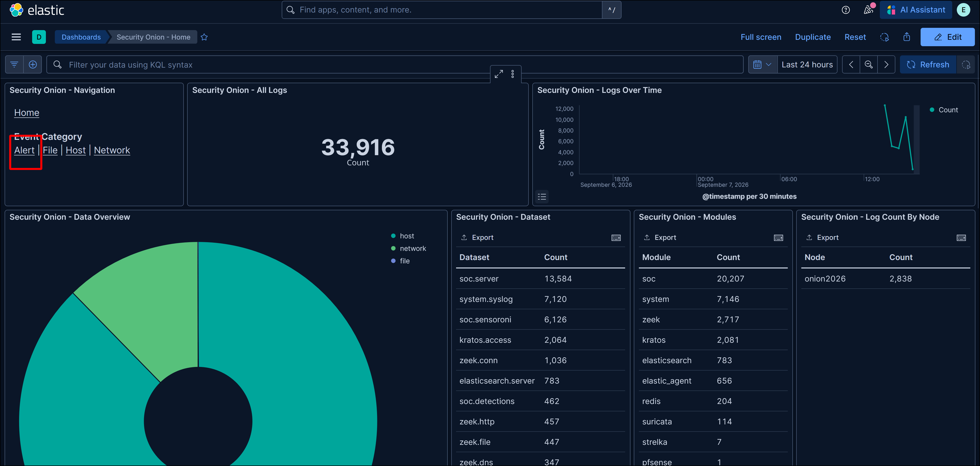This screenshot has height=466, width=980.
Task: Add a filter with plus icon
Action: (x=33, y=65)
